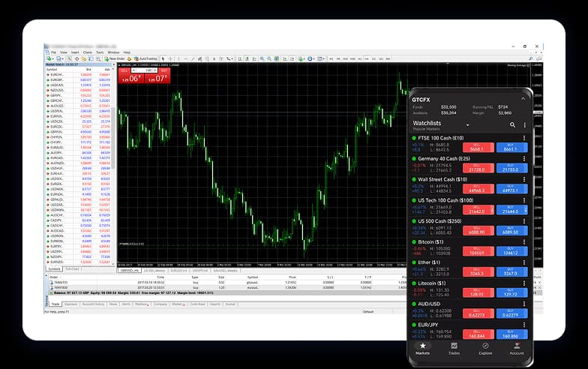
Task: Select the horizontal line drawing tool
Action: coord(186,58)
